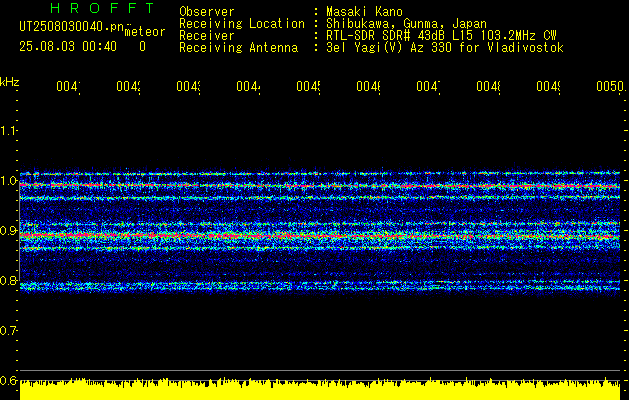
Task: Click the 1.0 kHz axis label
Action: pos(8,181)
